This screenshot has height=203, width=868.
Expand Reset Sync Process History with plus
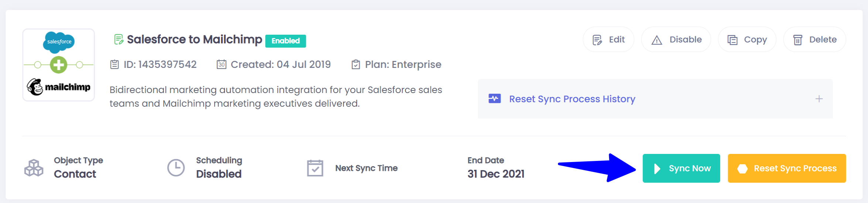point(819,99)
